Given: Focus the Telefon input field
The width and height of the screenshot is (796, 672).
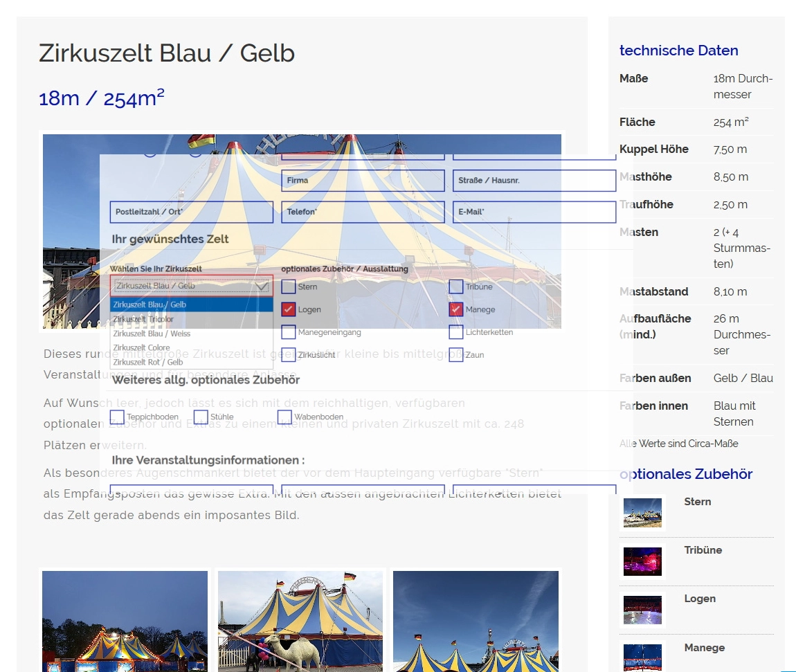Looking at the screenshot, I should coord(363,212).
